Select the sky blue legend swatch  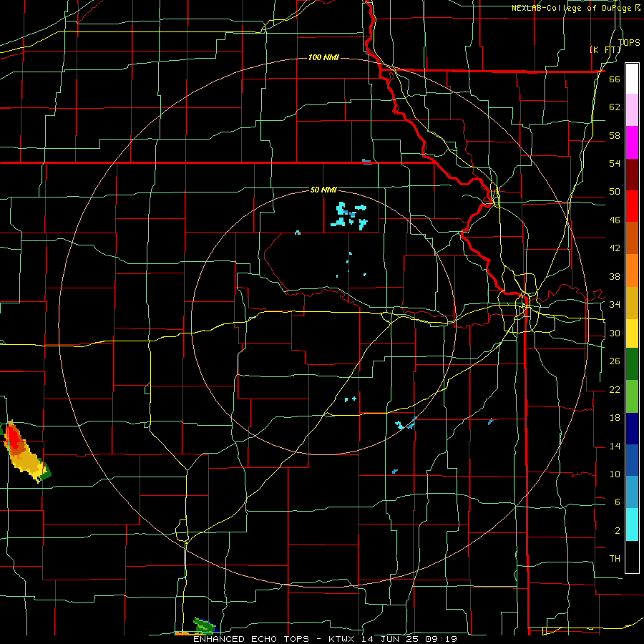(632, 492)
